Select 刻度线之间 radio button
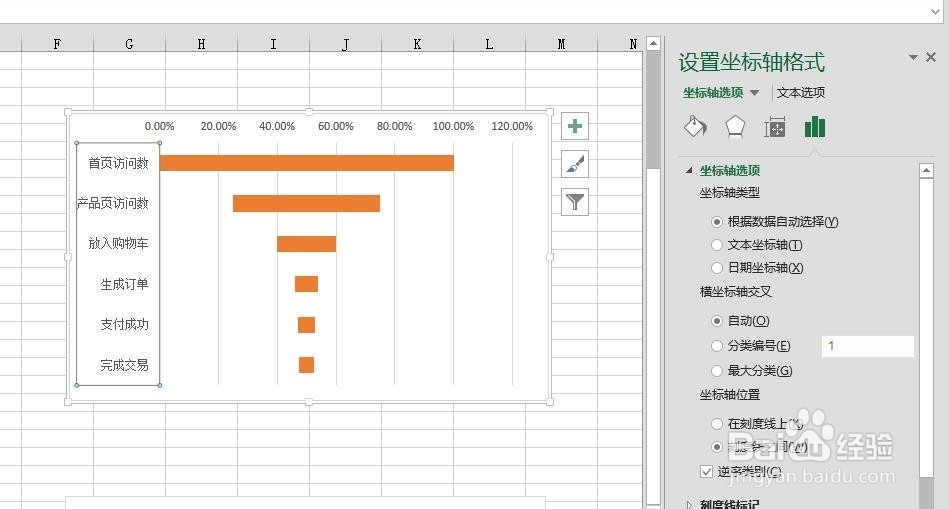The height and width of the screenshot is (509, 949). [717, 447]
